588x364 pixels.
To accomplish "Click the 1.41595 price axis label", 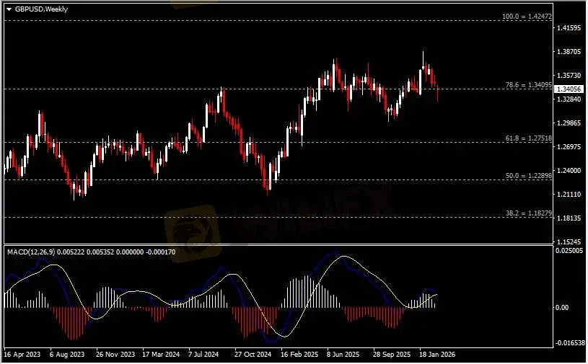I will click(x=569, y=28).
